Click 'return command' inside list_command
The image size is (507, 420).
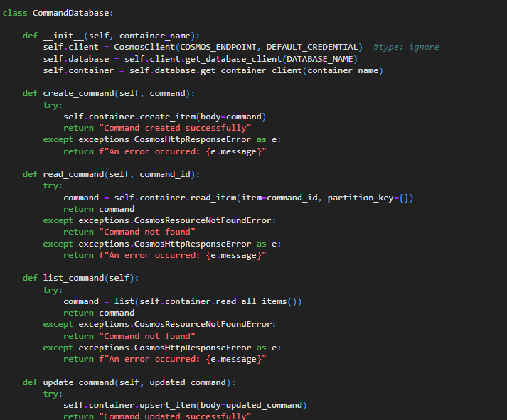[x=99, y=313]
